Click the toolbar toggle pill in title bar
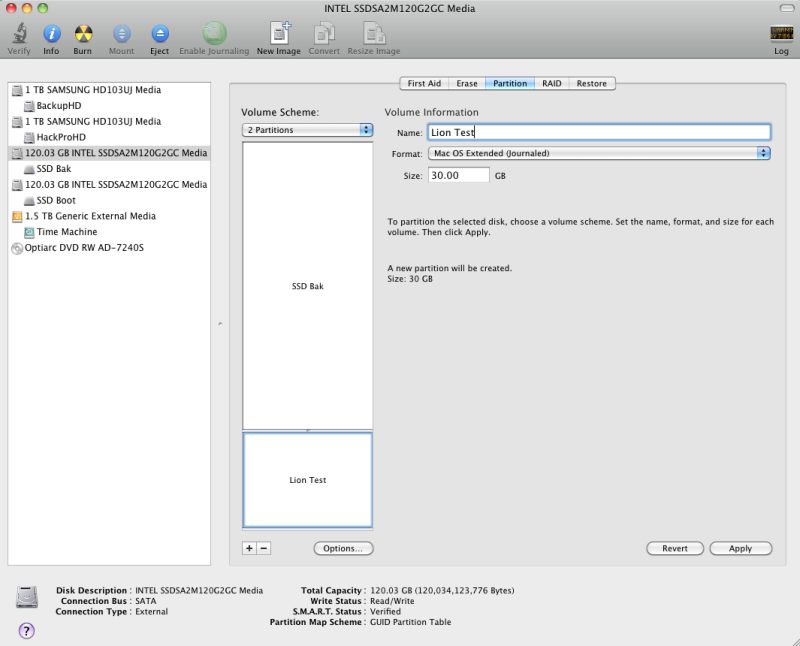 pyautogui.click(x=786, y=8)
